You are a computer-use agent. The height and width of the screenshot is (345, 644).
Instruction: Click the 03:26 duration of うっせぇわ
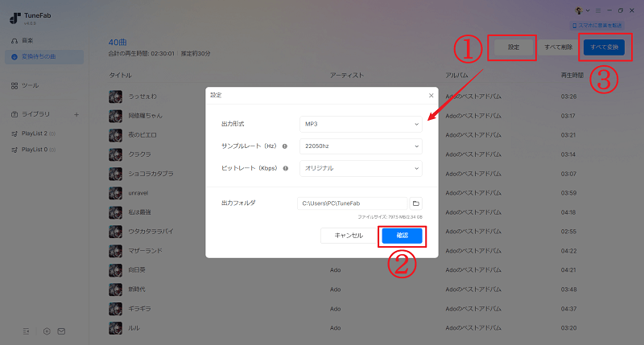(569, 97)
